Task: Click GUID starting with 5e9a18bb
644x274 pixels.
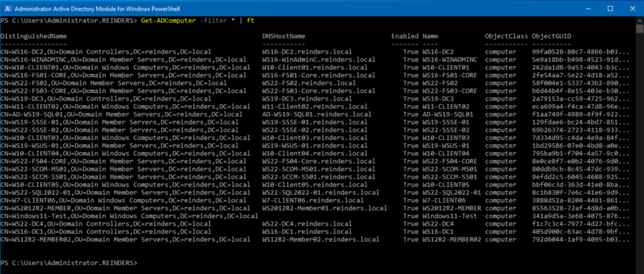Action: tap(580, 60)
